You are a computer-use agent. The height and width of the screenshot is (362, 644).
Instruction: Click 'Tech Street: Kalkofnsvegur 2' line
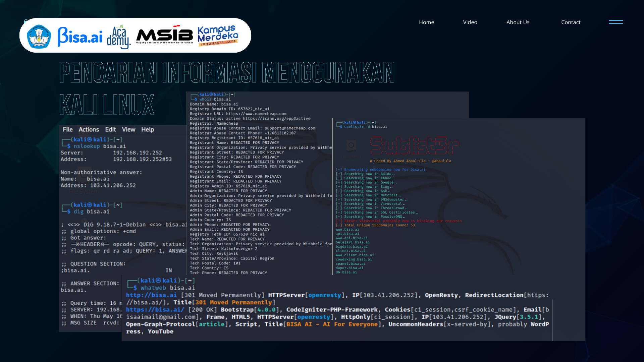click(x=223, y=249)
